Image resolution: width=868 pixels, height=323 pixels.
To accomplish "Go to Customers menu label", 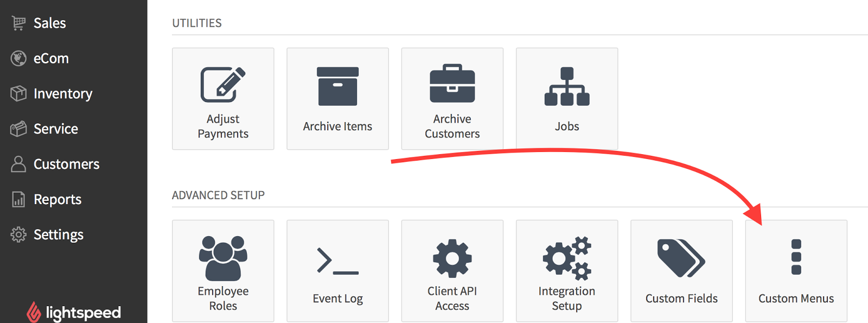I will [67, 164].
